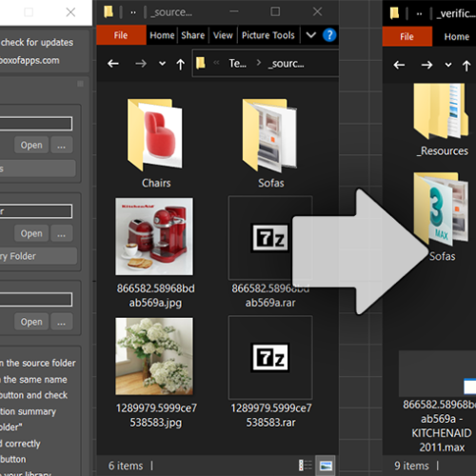Viewport: 476px width, 476px height.
Task: Switch to the View ribbon tab
Action: tap(223, 35)
